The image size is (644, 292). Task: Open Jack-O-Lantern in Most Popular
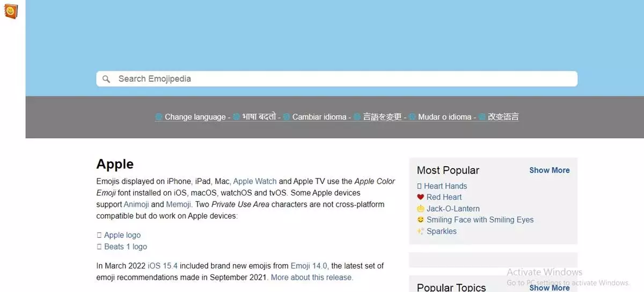[x=453, y=208]
